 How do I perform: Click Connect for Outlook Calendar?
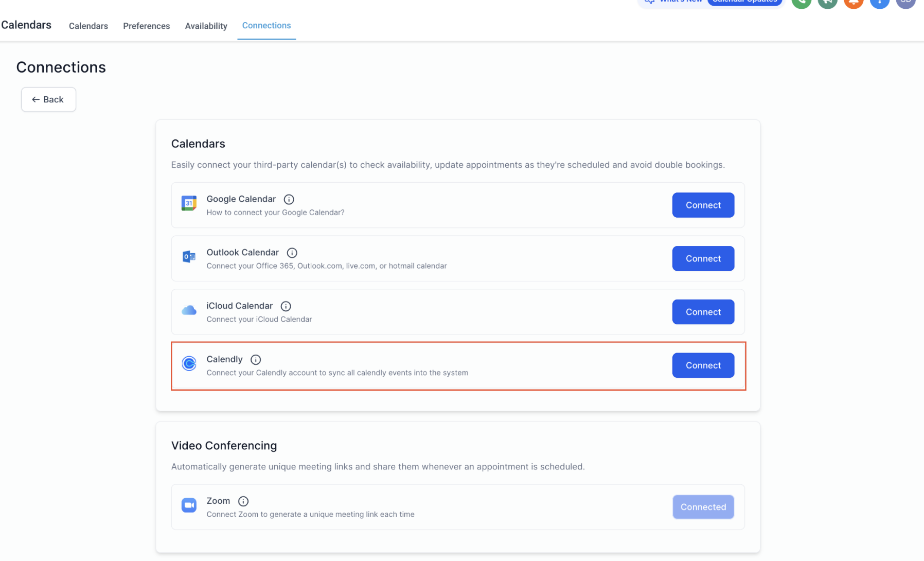pos(703,258)
